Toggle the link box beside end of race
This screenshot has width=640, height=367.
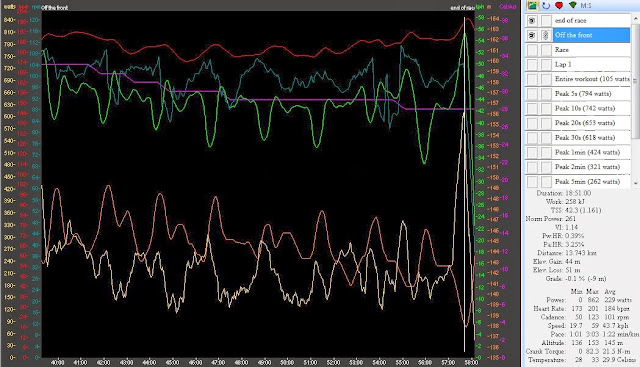(x=546, y=20)
